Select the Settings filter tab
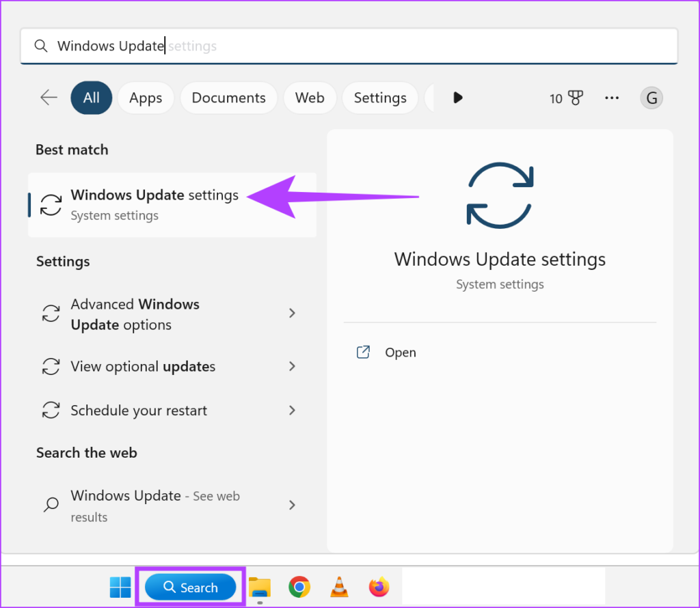The height and width of the screenshot is (608, 700). coord(380,98)
